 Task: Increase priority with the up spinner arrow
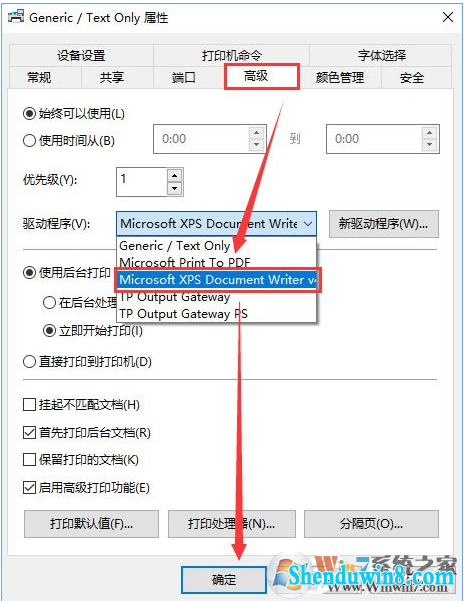click(174, 176)
